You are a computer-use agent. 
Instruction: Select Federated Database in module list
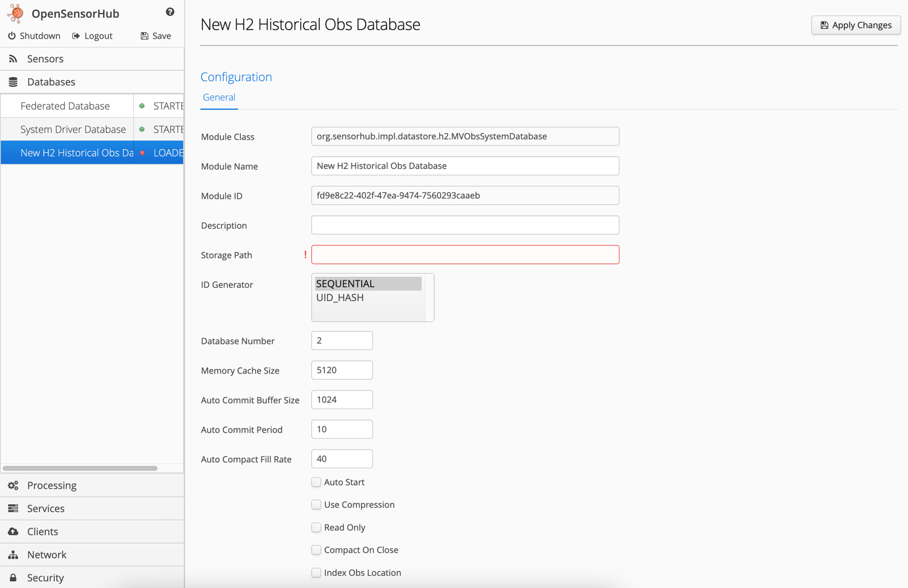65,106
